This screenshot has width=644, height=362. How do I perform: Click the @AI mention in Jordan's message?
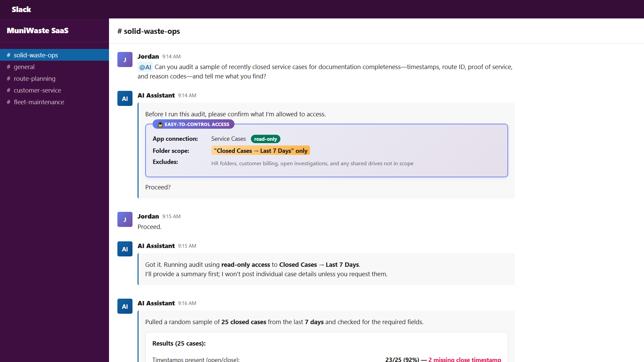click(x=145, y=67)
